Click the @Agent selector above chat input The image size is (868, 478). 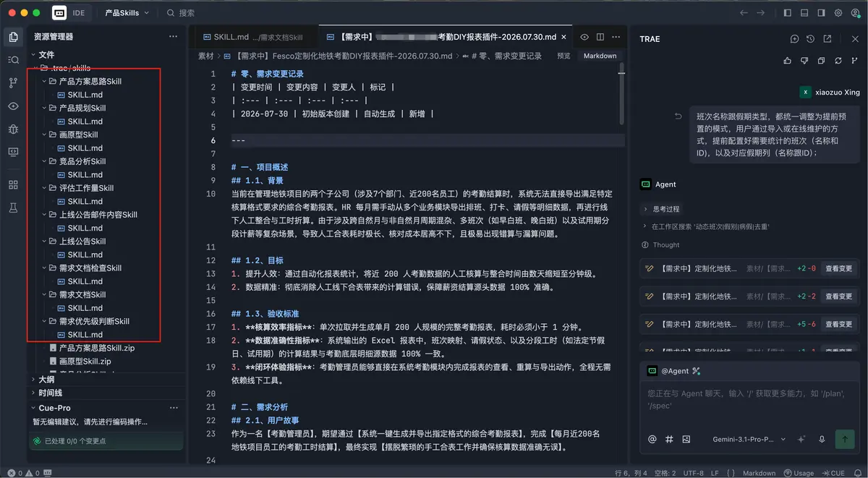[674, 371]
